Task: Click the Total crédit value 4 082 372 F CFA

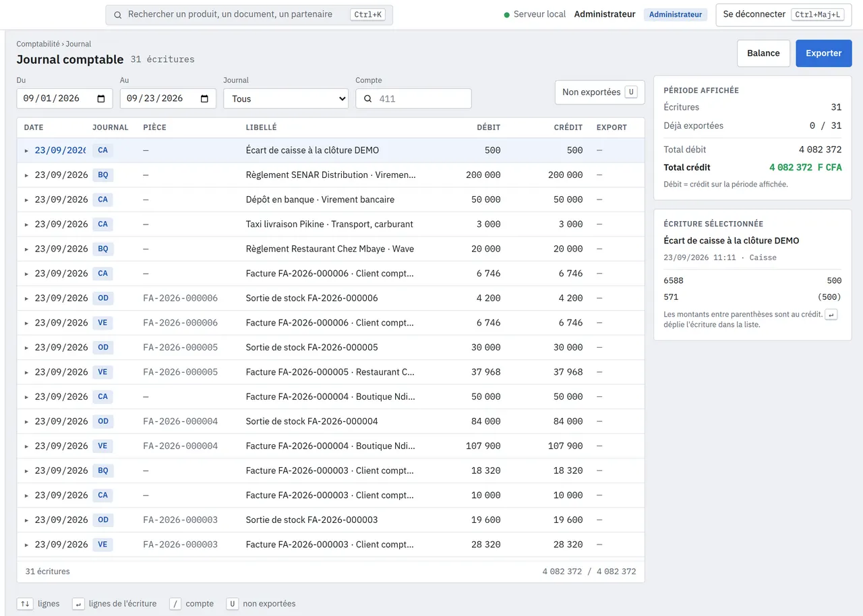Action: coord(806,167)
